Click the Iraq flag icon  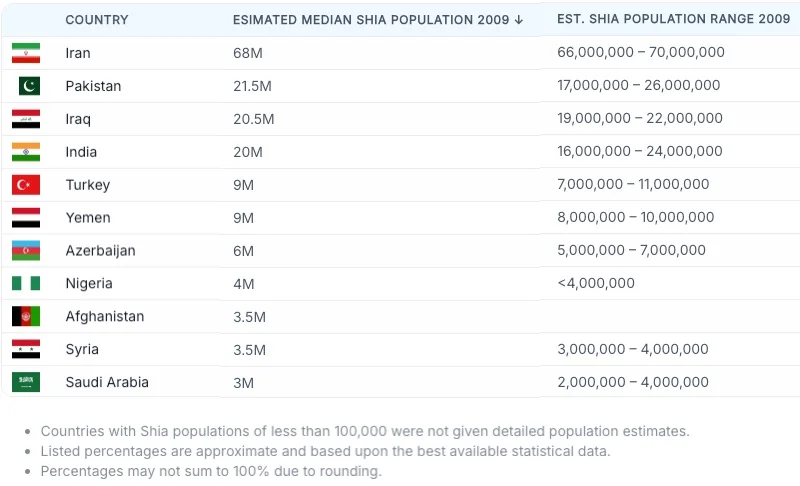[26, 119]
